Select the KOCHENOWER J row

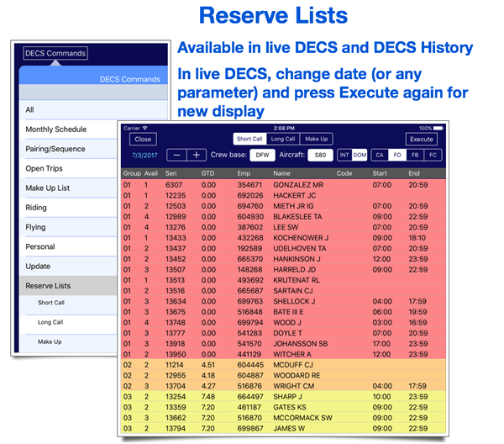[284, 238]
